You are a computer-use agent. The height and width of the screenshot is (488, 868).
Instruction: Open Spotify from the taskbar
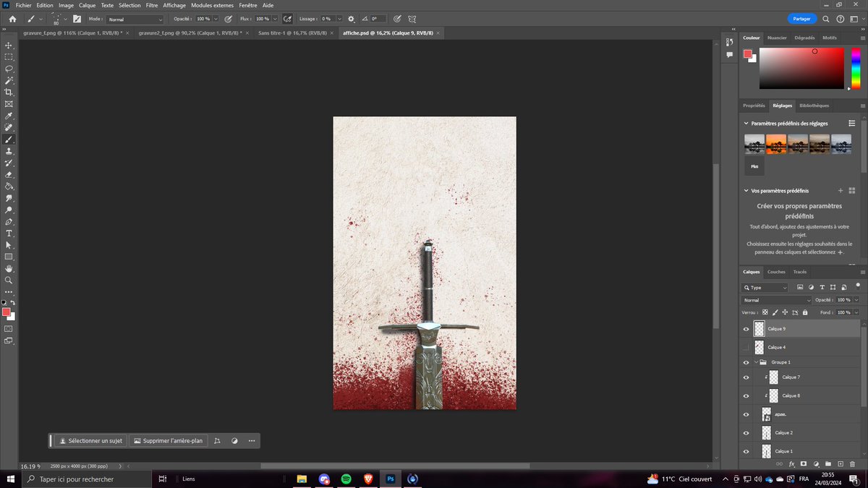[x=346, y=479]
